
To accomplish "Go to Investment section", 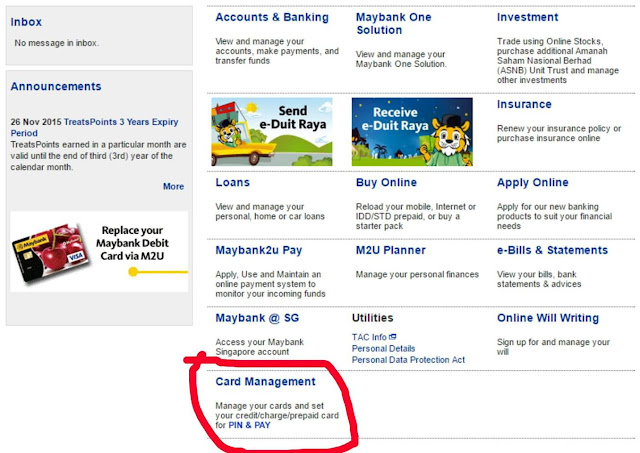I will pos(527,18).
